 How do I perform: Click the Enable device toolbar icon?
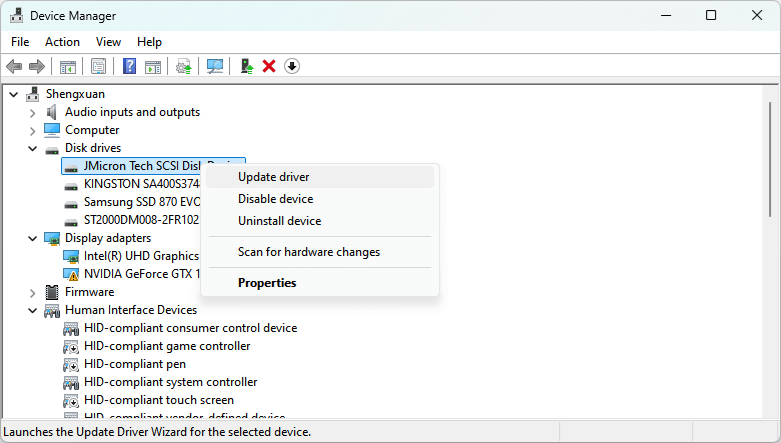[247, 66]
